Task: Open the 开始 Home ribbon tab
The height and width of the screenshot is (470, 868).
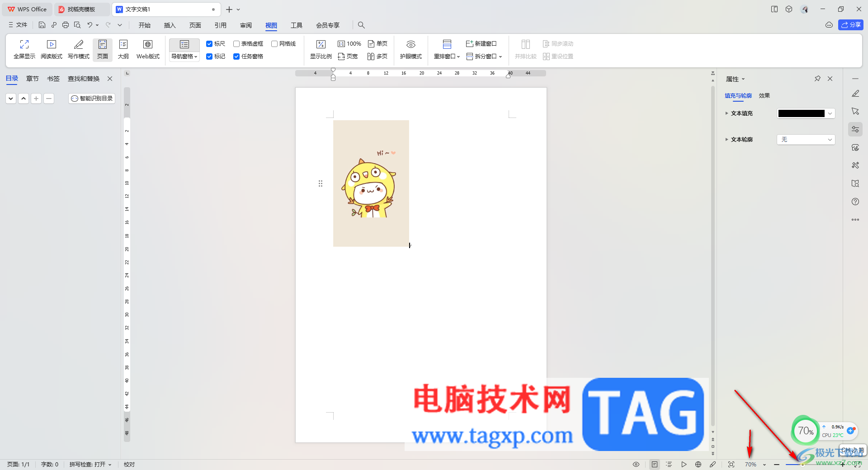Action: coord(145,25)
